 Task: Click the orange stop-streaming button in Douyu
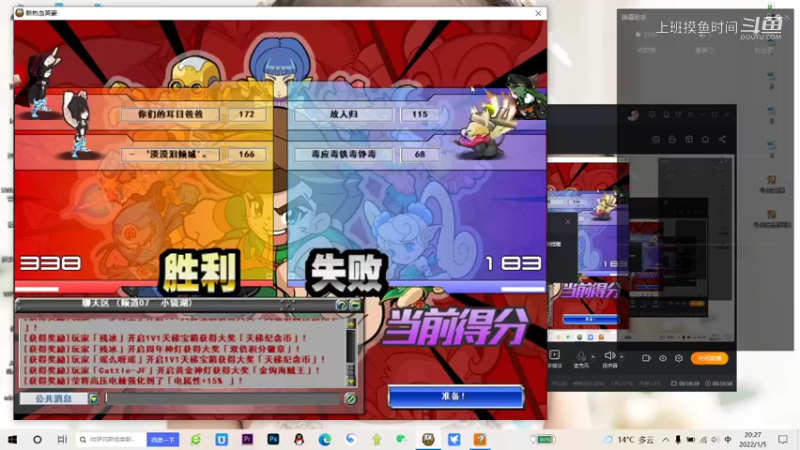(x=709, y=358)
